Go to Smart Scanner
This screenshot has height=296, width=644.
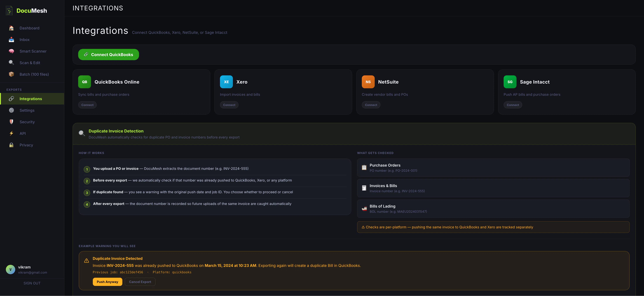(x=32, y=51)
